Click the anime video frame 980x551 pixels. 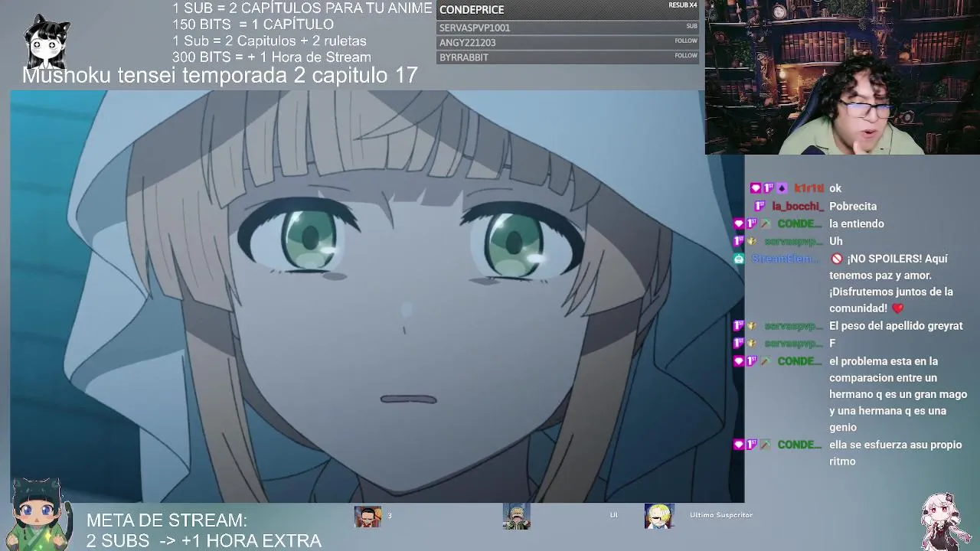[377, 296]
